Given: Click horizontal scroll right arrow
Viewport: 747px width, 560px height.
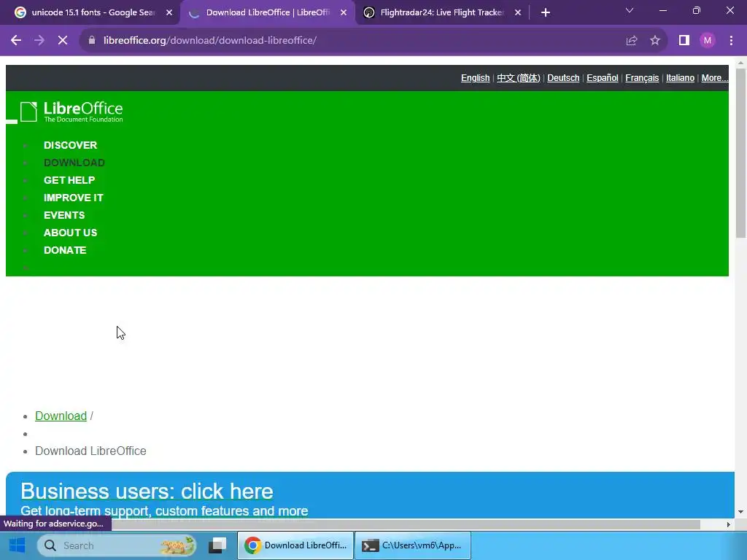Looking at the screenshot, I should 728,524.
